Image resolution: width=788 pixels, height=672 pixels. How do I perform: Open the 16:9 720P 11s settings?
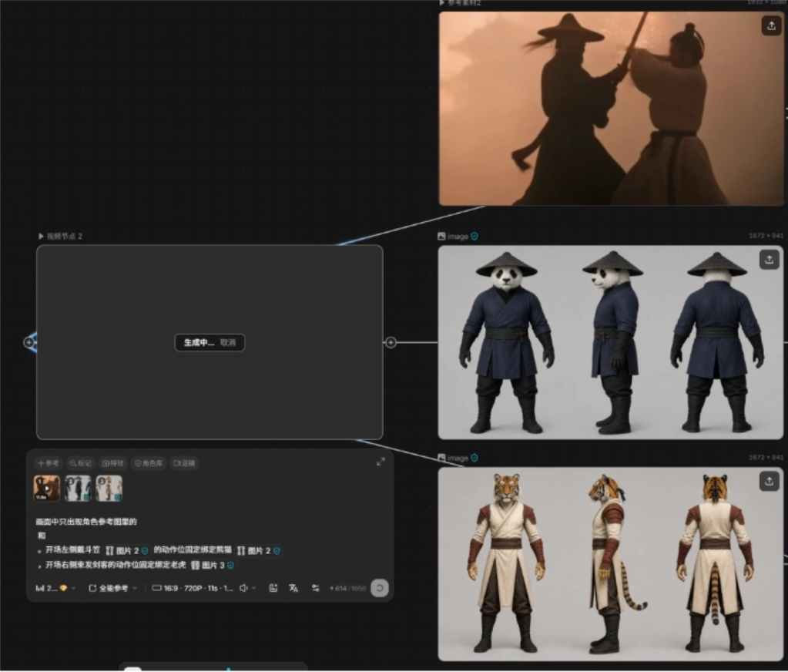click(193, 588)
